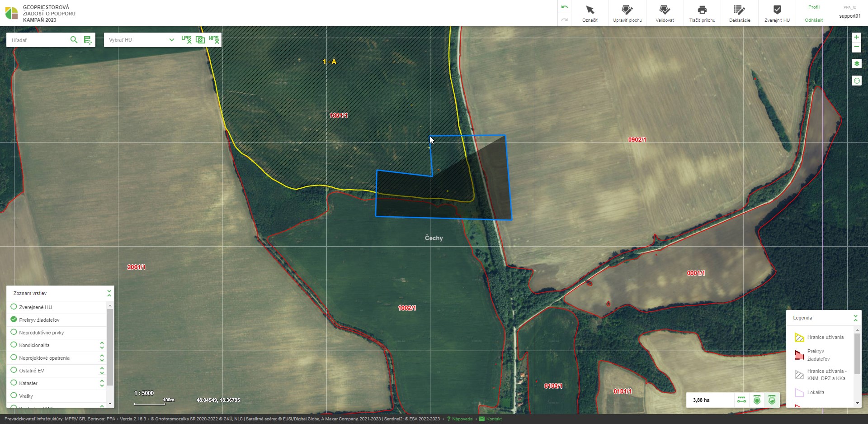Screen dimensions: 868x424
Task: Open the Nápoveda help link
Action: pos(462,419)
